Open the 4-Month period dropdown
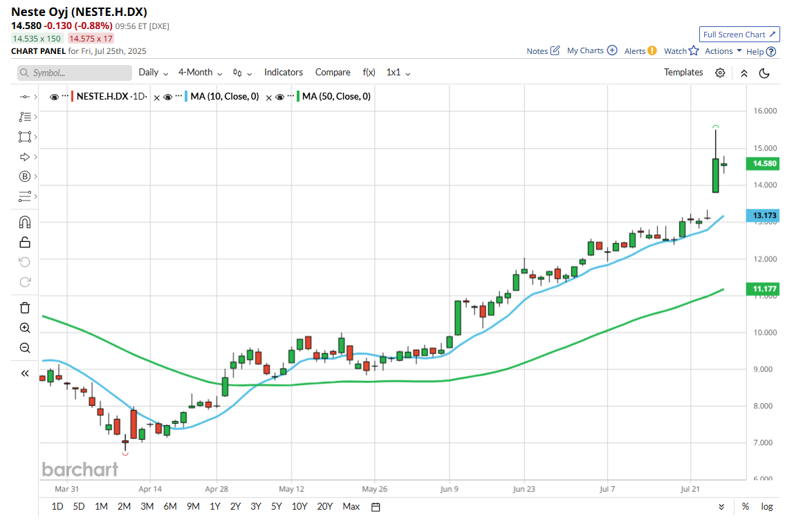 [x=200, y=73]
